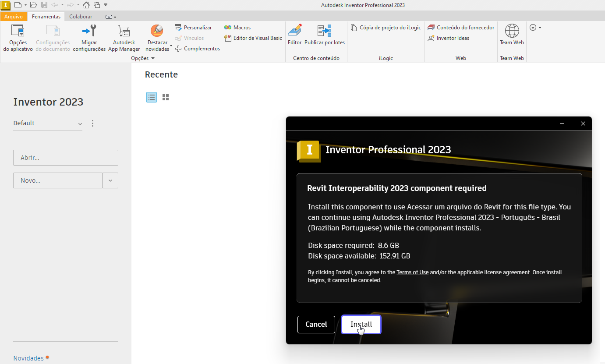Click Cancel in the Revit component dialog
This screenshot has height=364, width=605.
316,325
